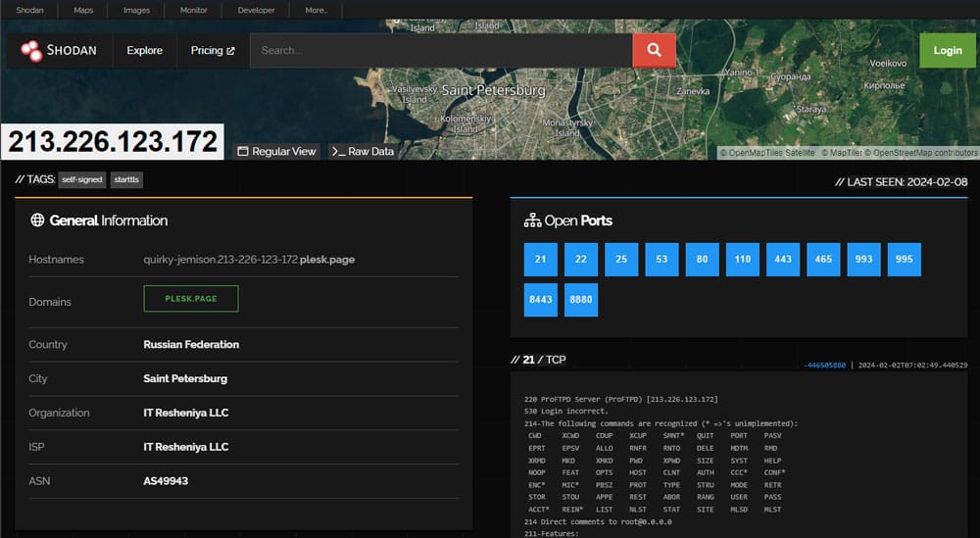This screenshot has height=538, width=980.
Task: Open the Images top menu item
Action: click(136, 10)
